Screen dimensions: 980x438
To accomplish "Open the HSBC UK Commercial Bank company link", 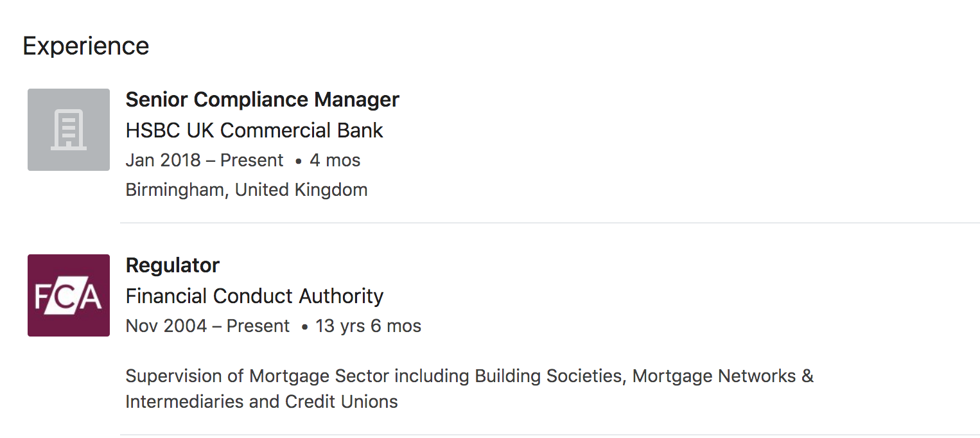I will click(254, 130).
